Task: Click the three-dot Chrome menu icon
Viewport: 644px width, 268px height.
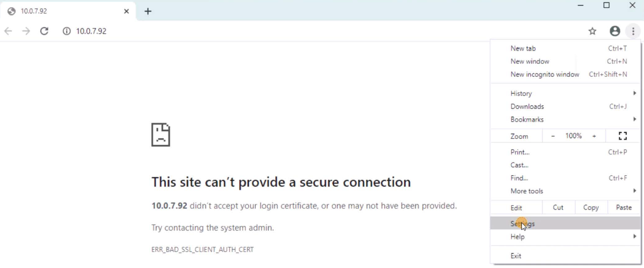Action: 633,31
